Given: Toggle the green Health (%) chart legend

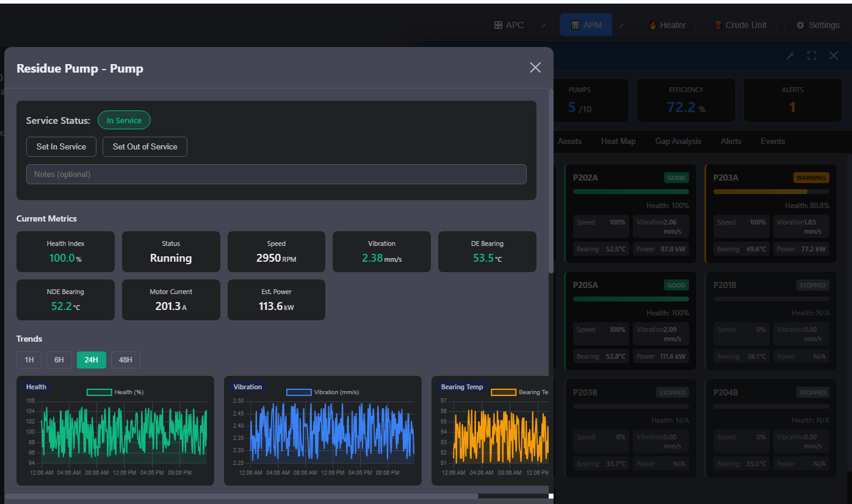Looking at the screenshot, I should (99, 391).
